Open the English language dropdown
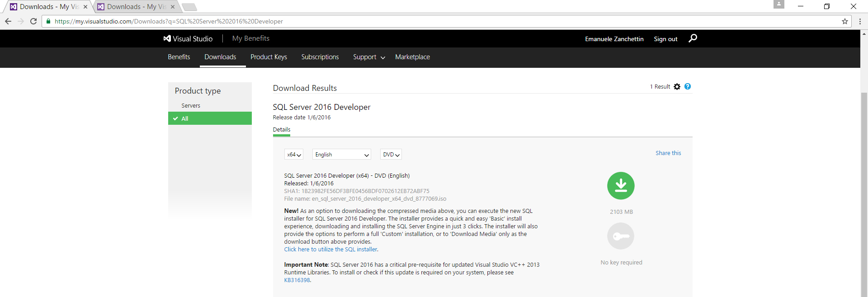 tap(342, 155)
